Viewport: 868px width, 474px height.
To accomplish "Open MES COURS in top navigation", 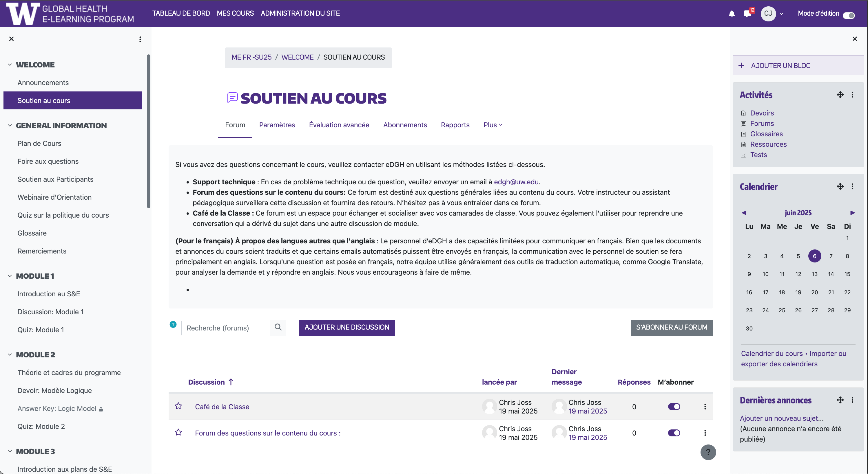I will click(x=235, y=13).
